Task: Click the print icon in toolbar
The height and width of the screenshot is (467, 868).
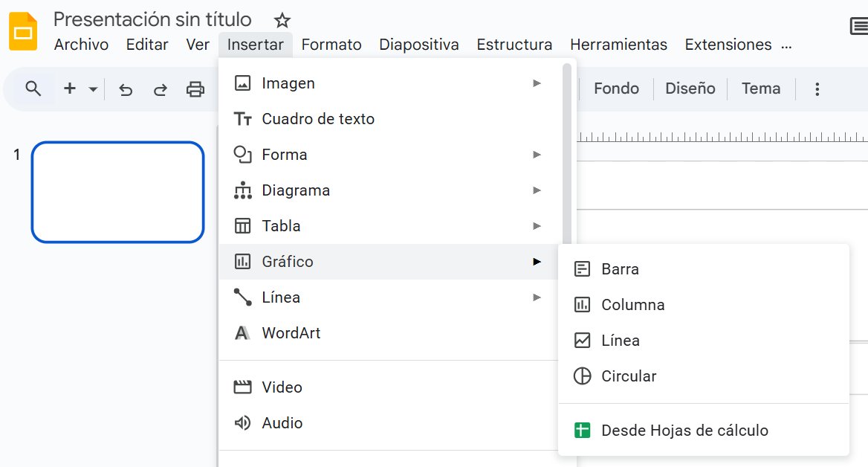Action: tap(195, 89)
